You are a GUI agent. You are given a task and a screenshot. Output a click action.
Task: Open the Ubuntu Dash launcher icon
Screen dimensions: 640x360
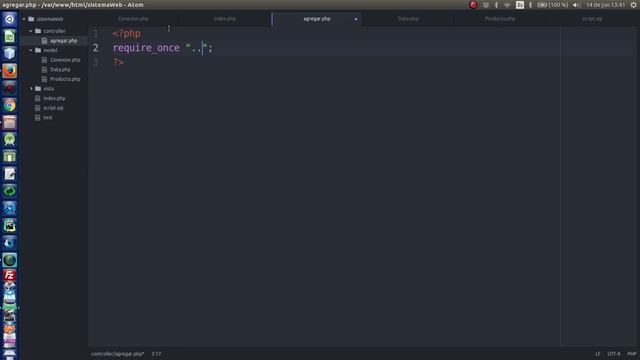click(x=9, y=19)
